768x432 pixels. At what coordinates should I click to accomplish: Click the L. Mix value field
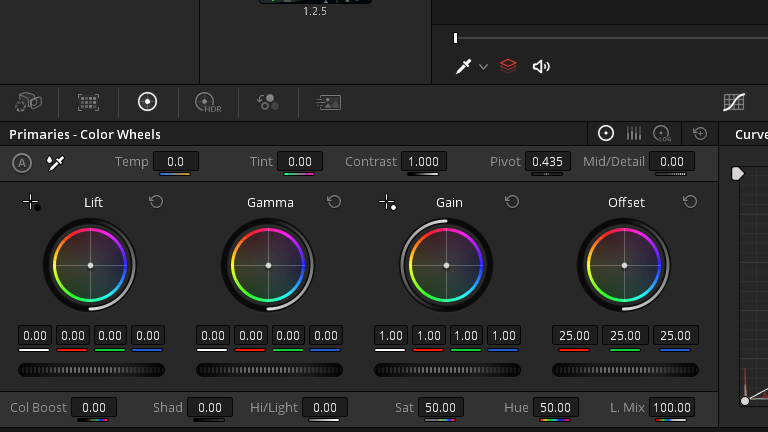672,408
